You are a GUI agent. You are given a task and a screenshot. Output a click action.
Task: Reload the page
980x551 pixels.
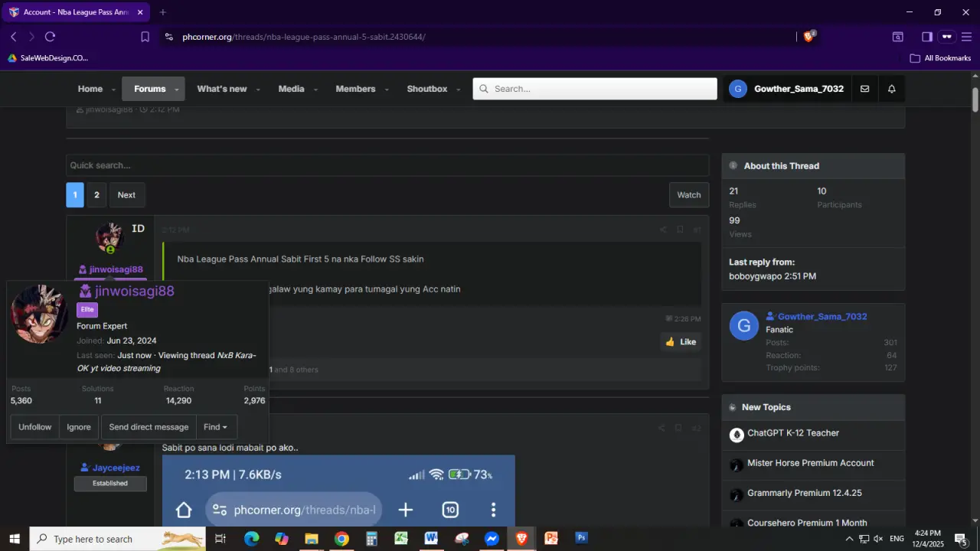pyautogui.click(x=50, y=37)
